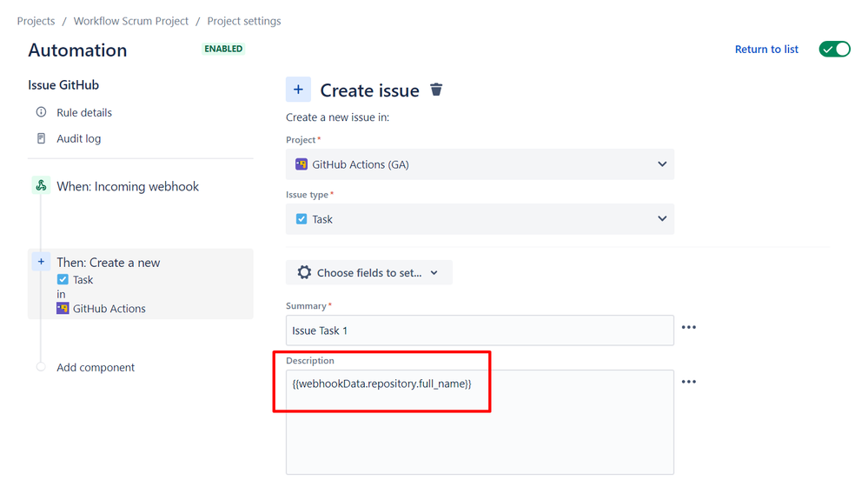Open Choose fields to set dropdown
The height and width of the screenshot is (494, 868).
coord(369,272)
